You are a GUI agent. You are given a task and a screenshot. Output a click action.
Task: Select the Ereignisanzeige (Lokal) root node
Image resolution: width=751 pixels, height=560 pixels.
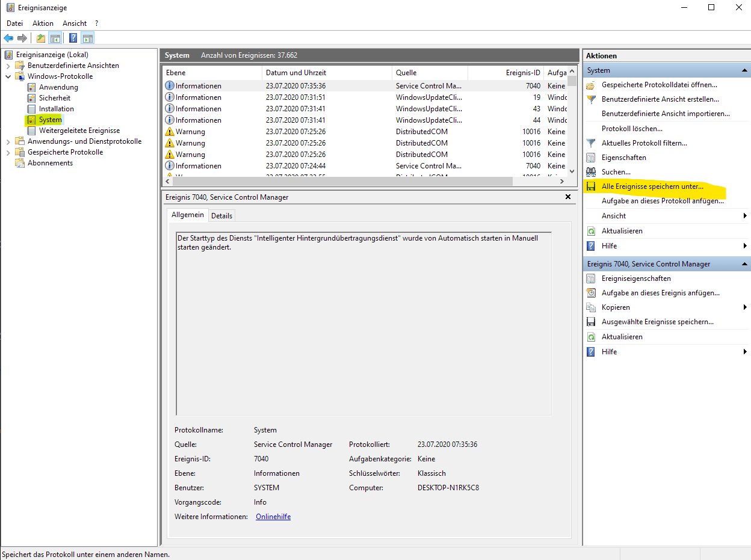point(52,55)
